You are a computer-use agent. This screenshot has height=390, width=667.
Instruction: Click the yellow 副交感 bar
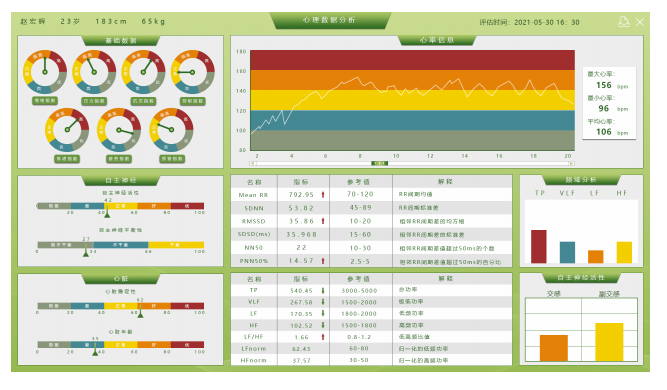[x=609, y=342]
